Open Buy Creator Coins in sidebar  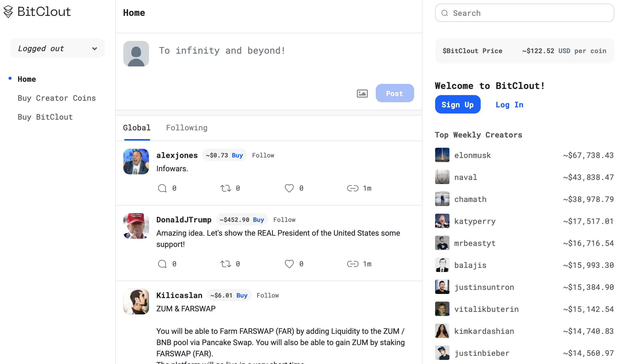pyautogui.click(x=57, y=98)
